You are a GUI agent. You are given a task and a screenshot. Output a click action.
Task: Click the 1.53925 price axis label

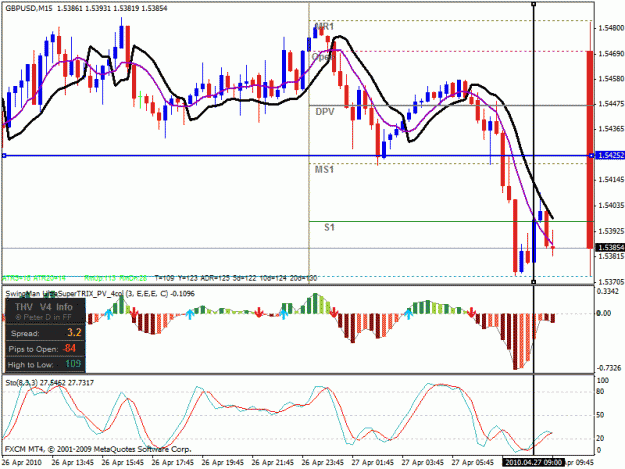611,231
